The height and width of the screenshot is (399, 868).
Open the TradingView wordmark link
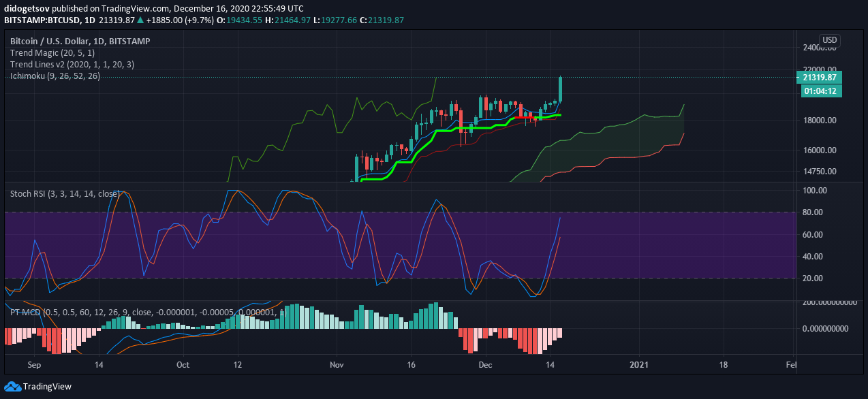[47, 387]
